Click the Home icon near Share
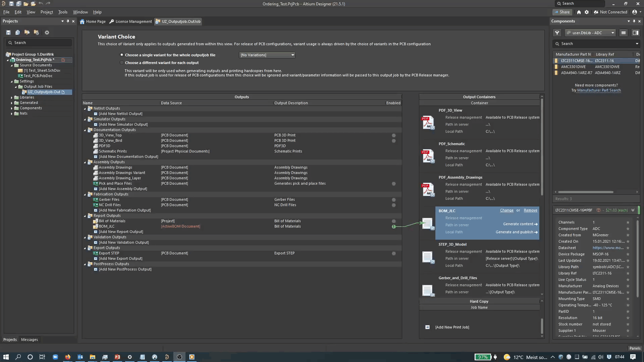Image resolution: width=644 pixels, height=362 pixels. click(579, 12)
